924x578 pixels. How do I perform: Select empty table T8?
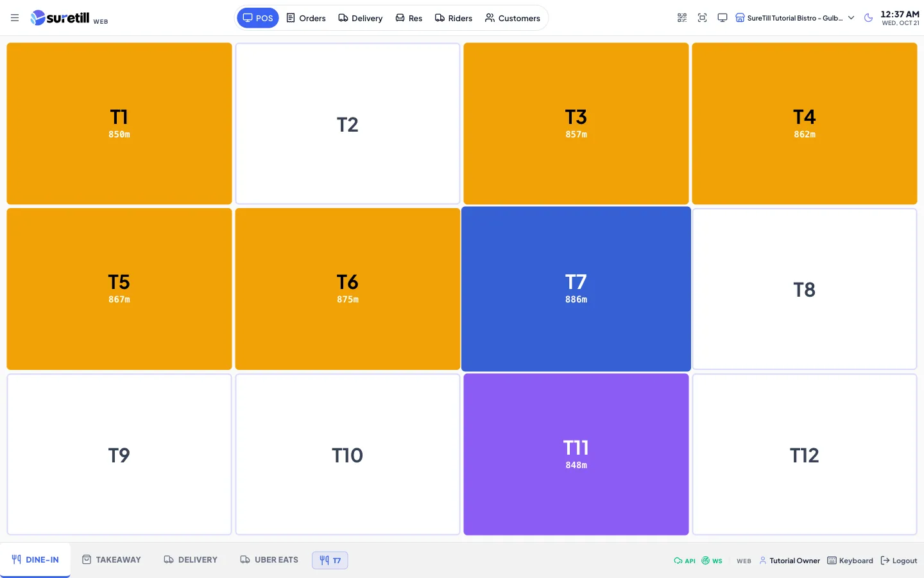coord(805,289)
